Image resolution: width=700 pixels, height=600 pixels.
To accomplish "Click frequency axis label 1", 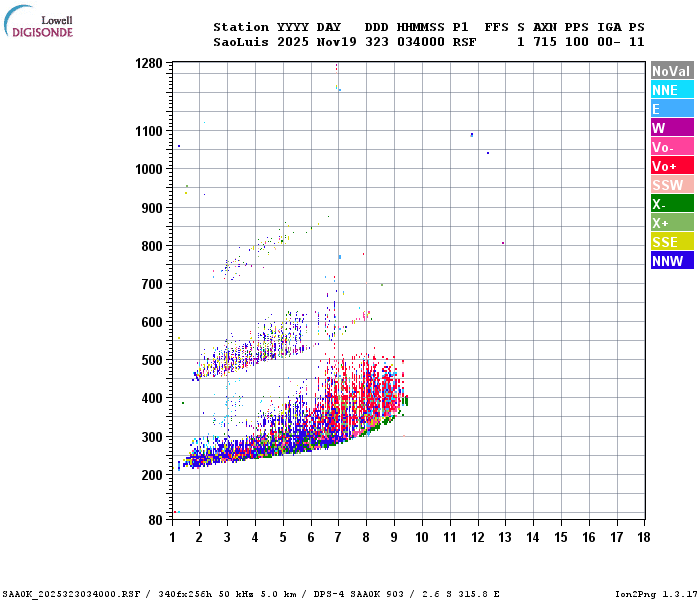I will coord(172,537).
